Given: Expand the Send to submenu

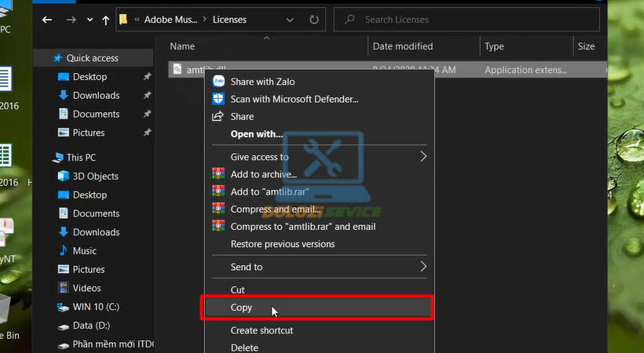Looking at the screenshot, I should [x=423, y=267].
